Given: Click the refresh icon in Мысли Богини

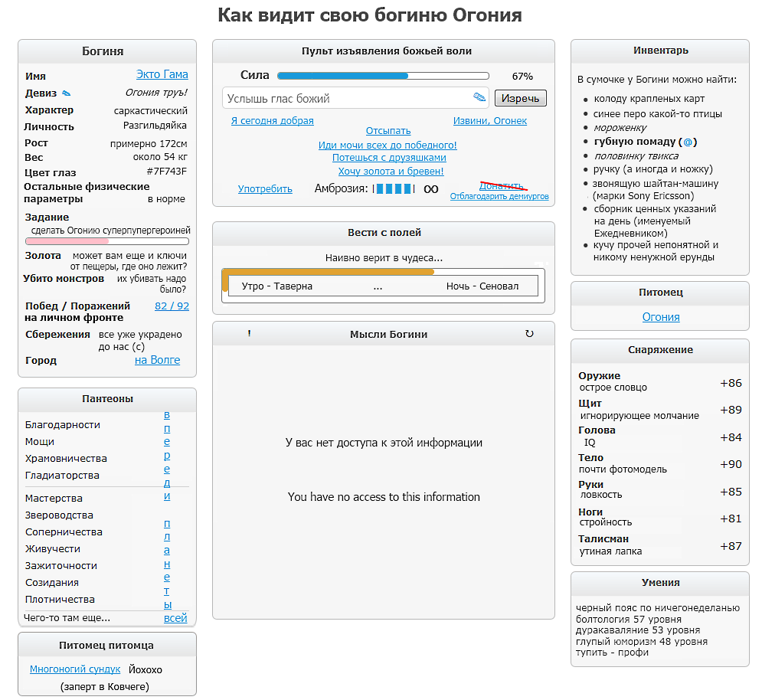Looking at the screenshot, I should click(x=529, y=334).
